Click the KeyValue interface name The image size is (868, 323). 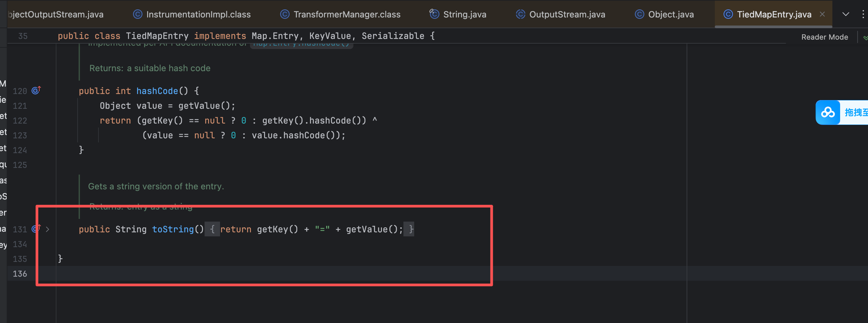[x=330, y=36]
